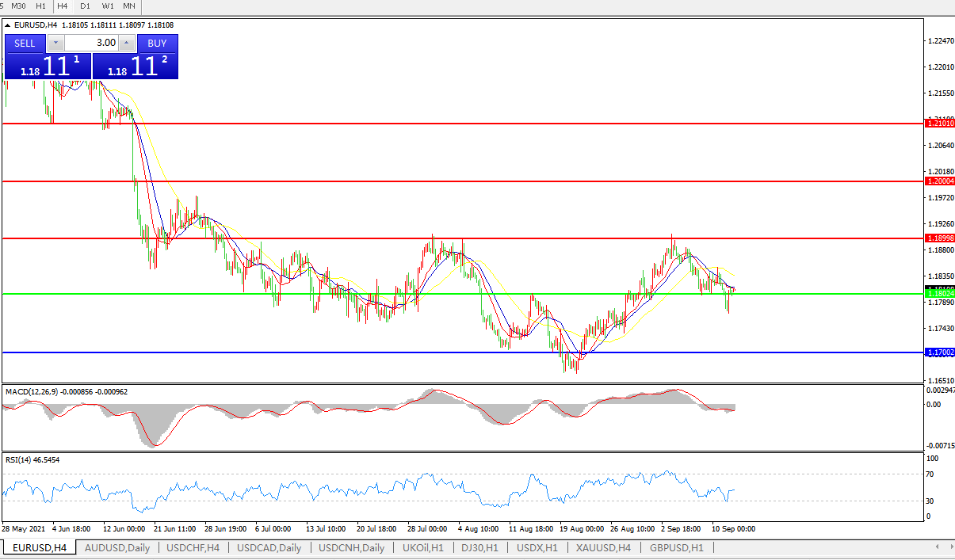Select the red 1.21010 price level label

point(940,124)
